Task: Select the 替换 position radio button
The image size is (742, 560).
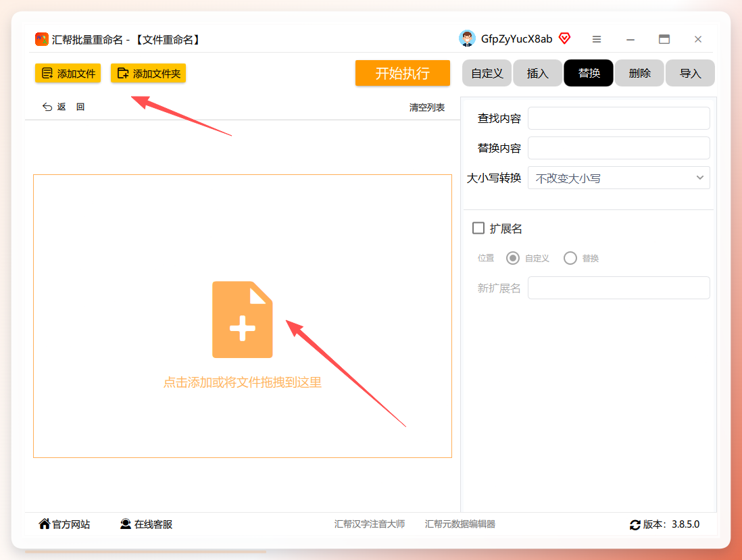Action: (x=570, y=258)
